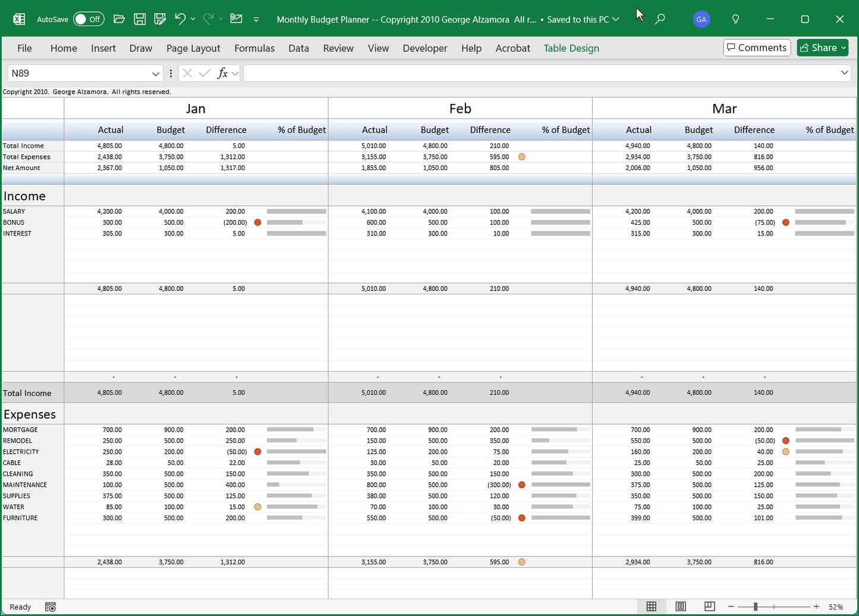Switch to Page Break Preview in status bar
Screen dimensions: 859x616
[x=709, y=606]
